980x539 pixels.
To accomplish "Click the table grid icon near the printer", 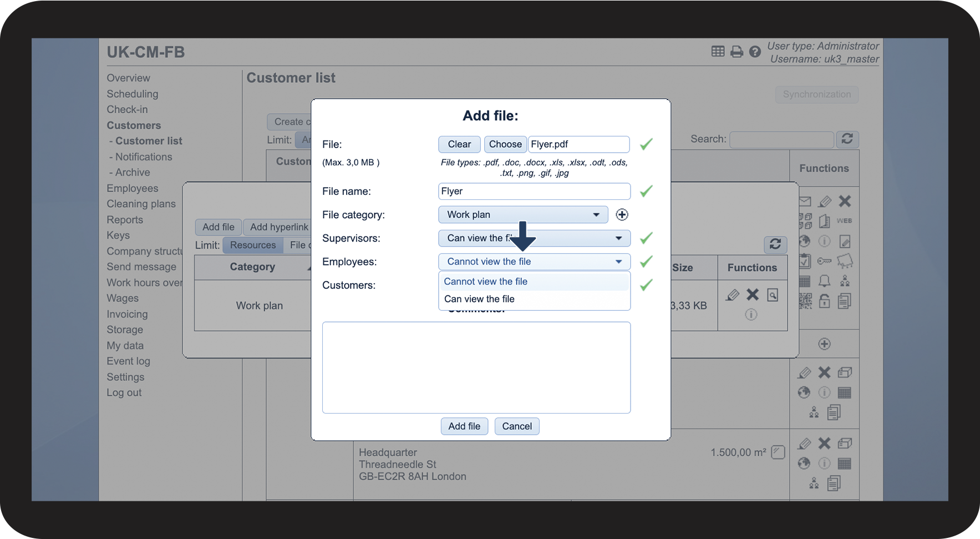I will [x=718, y=52].
